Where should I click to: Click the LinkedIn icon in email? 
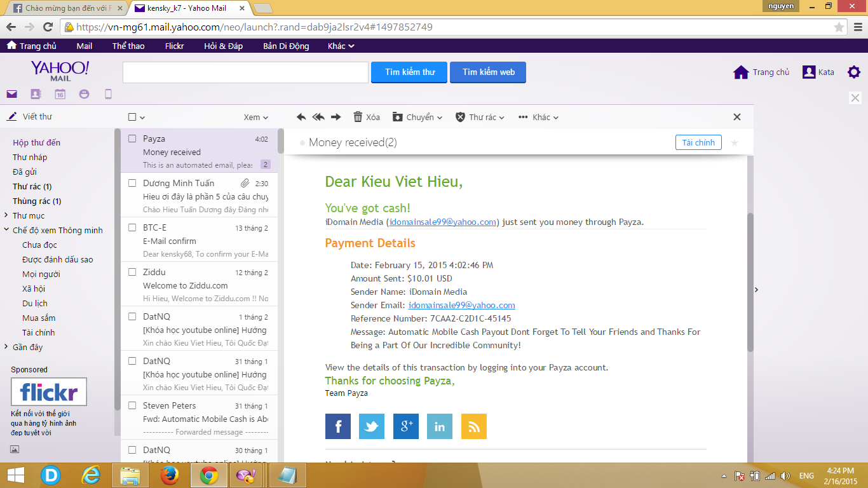[x=440, y=426]
